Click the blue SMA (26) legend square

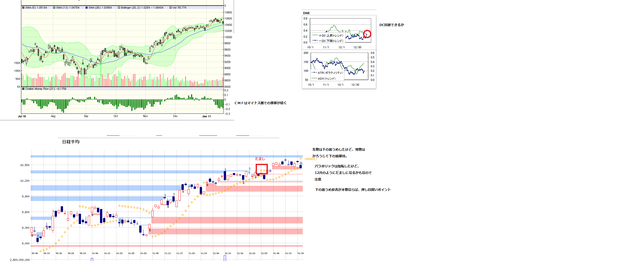coord(87,8)
